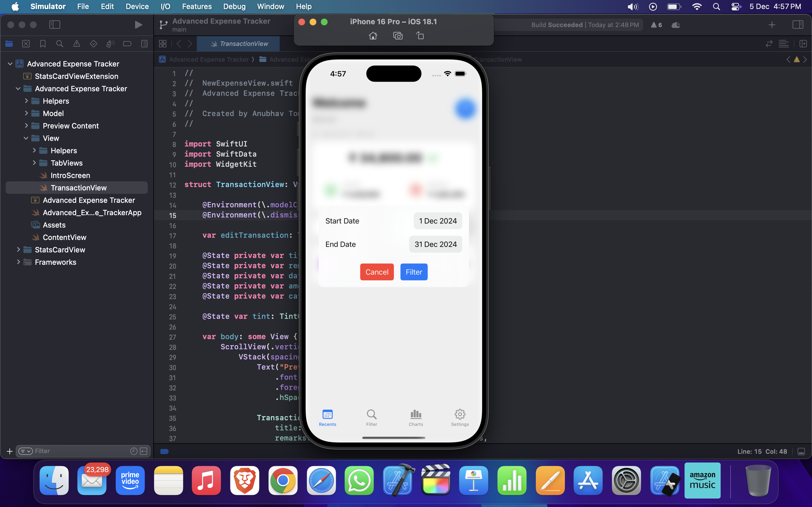Screen dimensions: 812x507
Task: Open the Debug menu
Action: [234, 6]
